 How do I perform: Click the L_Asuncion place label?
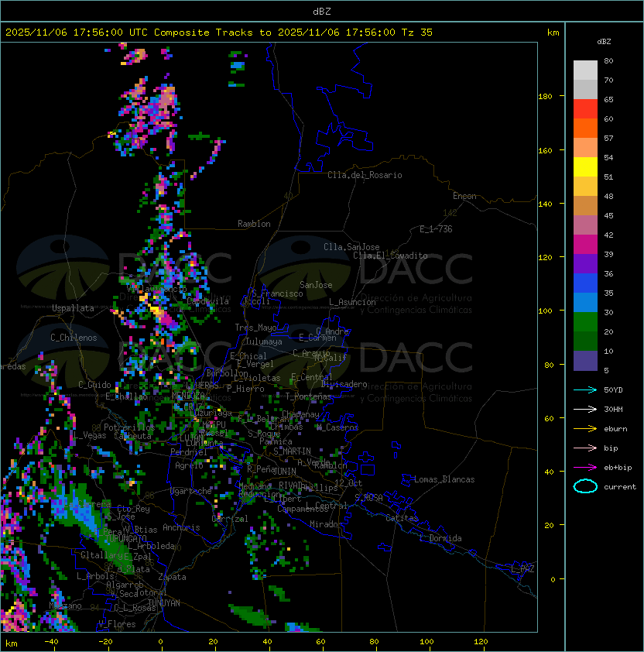tap(352, 302)
